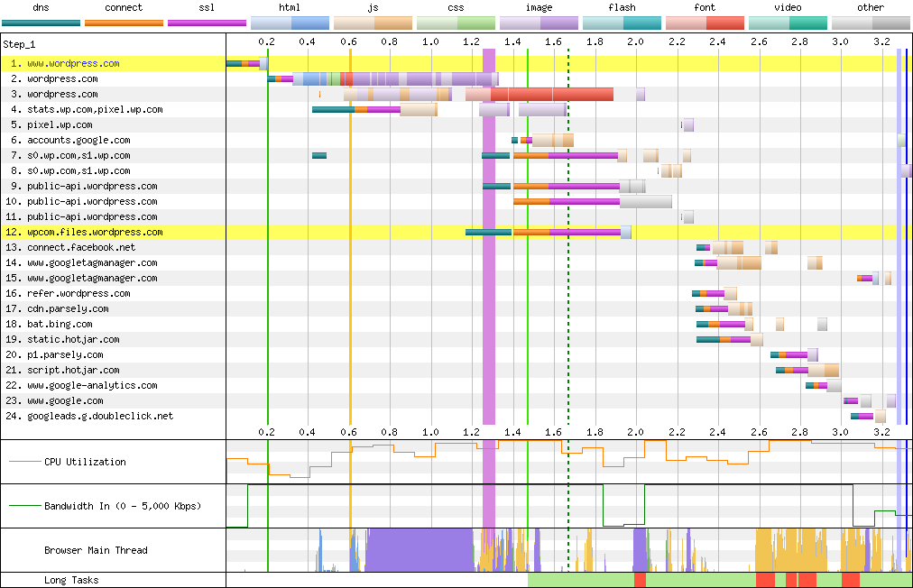Click the Browser Main Thread label
The width and height of the screenshot is (913, 588).
96,550
